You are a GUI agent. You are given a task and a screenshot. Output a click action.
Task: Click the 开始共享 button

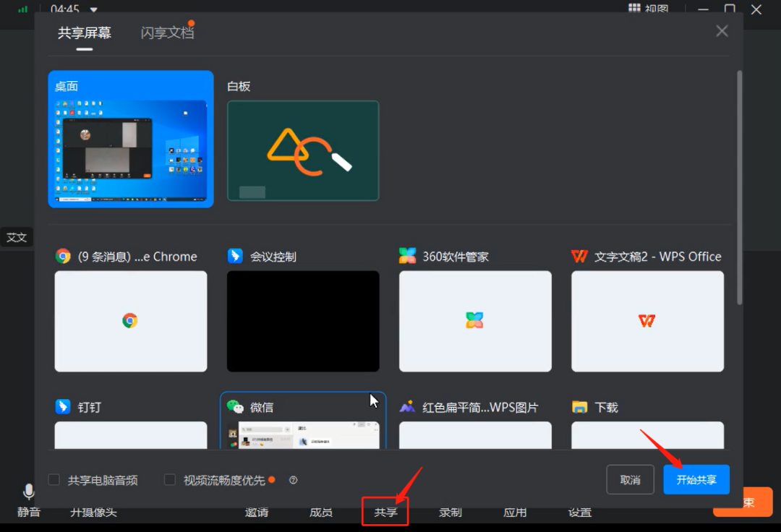[696, 480]
